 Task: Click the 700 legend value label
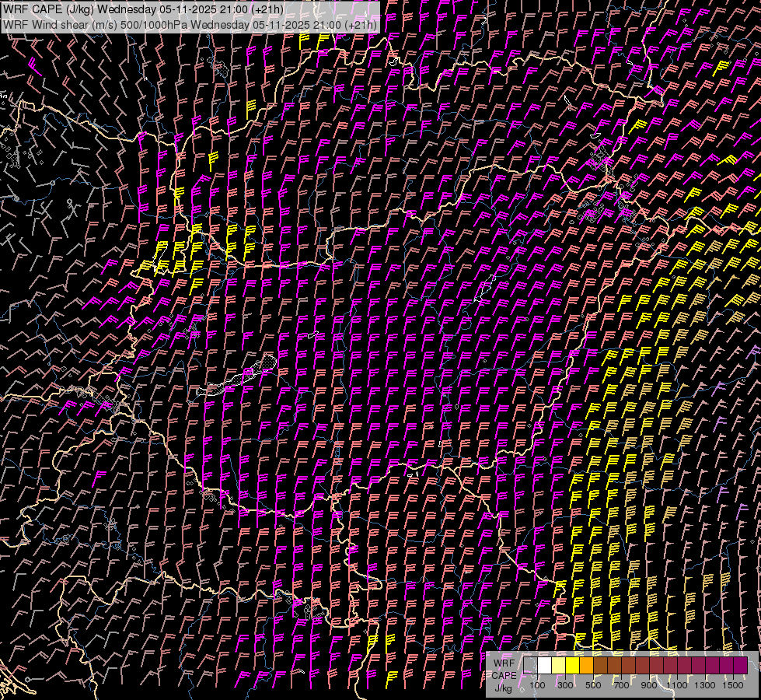[x=621, y=686]
